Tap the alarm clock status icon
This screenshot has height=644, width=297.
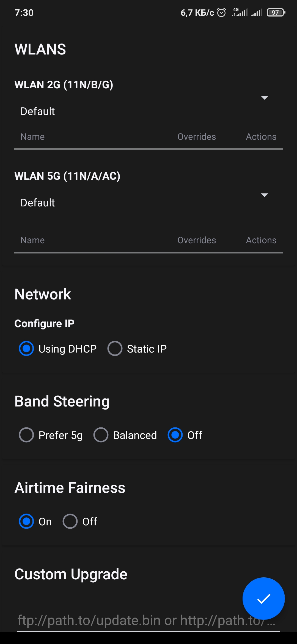[221, 12]
